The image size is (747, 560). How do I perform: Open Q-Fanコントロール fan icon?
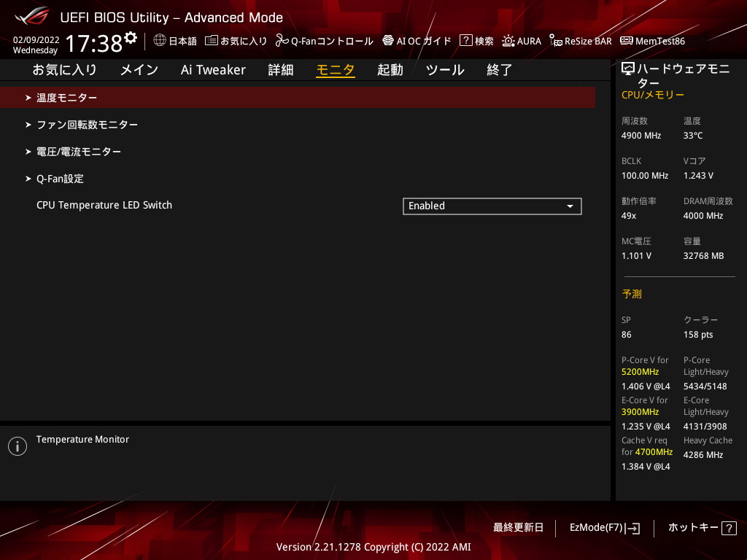point(282,41)
